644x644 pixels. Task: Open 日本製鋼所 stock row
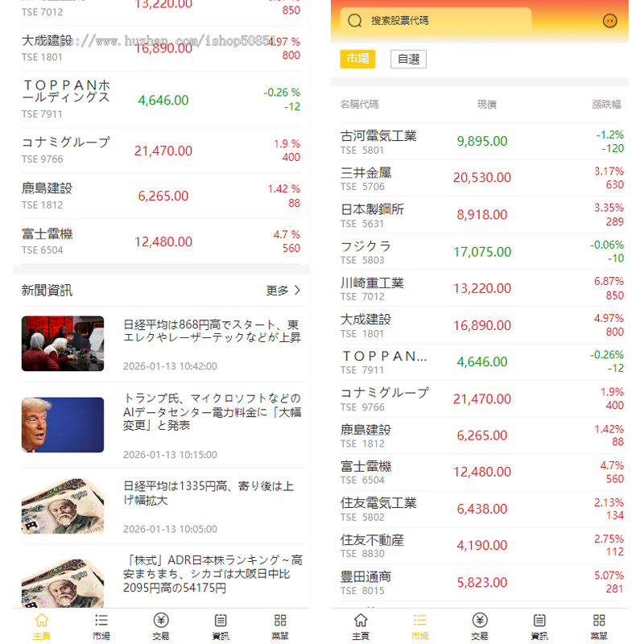[480, 215]
